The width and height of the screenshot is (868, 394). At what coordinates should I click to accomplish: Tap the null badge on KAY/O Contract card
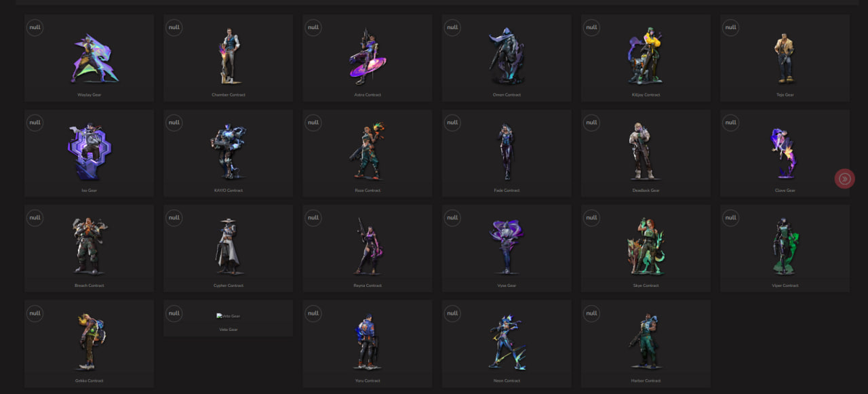tap(174, 123)
